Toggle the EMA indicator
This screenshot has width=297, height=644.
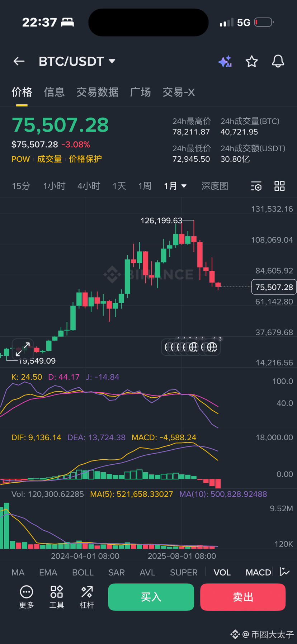tap(48, 572)
